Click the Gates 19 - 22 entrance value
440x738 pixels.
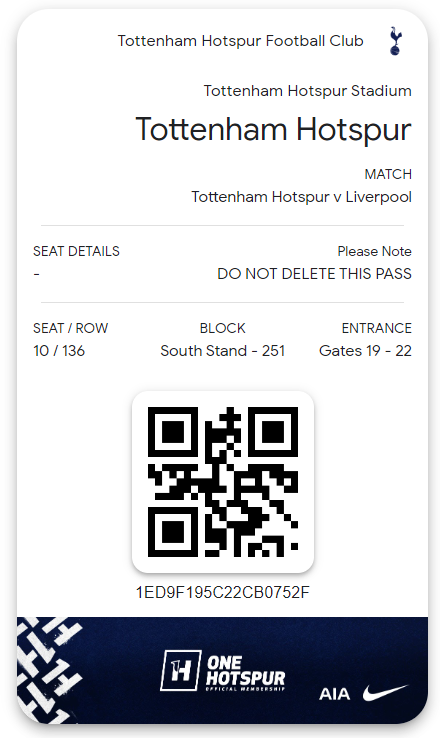[x=365, y=351]
